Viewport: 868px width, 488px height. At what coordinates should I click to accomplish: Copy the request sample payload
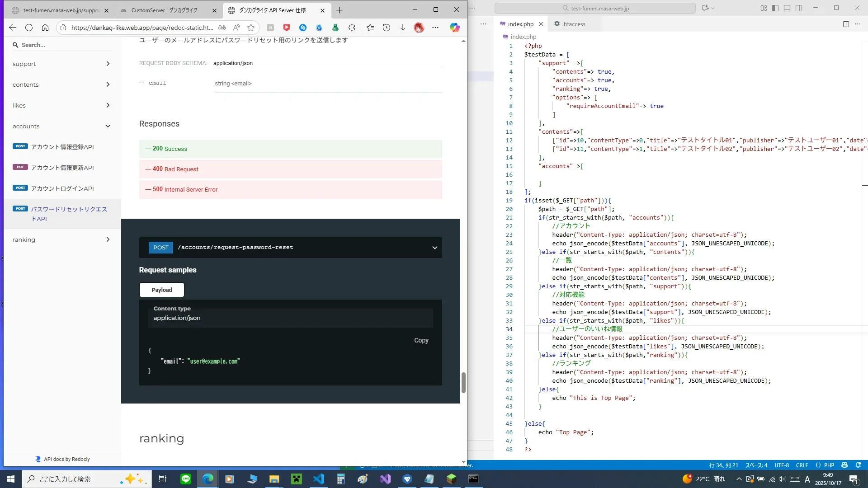[421, 340]
